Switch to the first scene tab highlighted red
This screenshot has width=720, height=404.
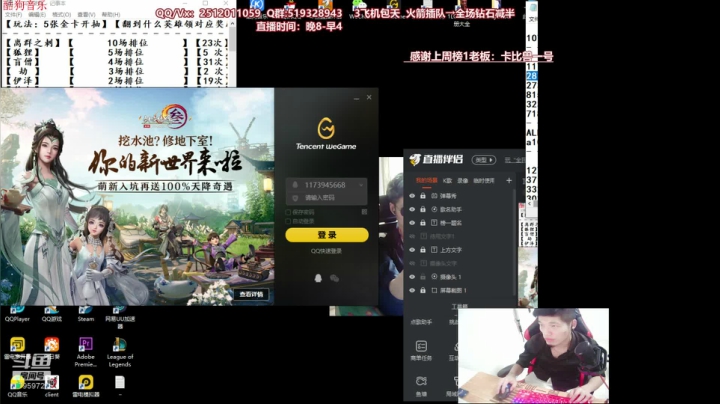(x=427, y=180)
